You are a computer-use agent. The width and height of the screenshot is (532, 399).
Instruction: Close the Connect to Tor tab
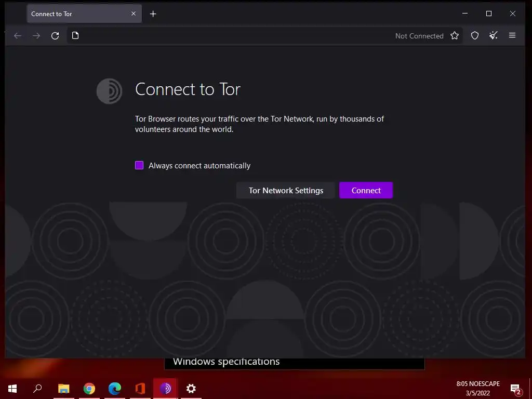(134, 14)
